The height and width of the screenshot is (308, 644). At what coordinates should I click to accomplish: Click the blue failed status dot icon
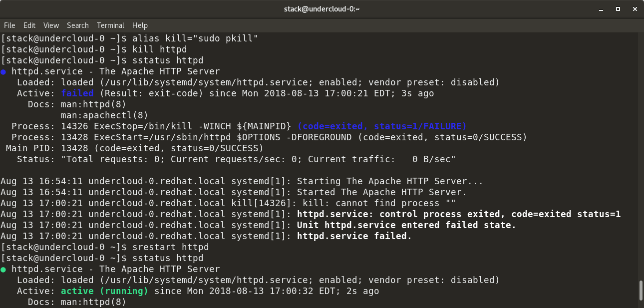pos(3,71)
